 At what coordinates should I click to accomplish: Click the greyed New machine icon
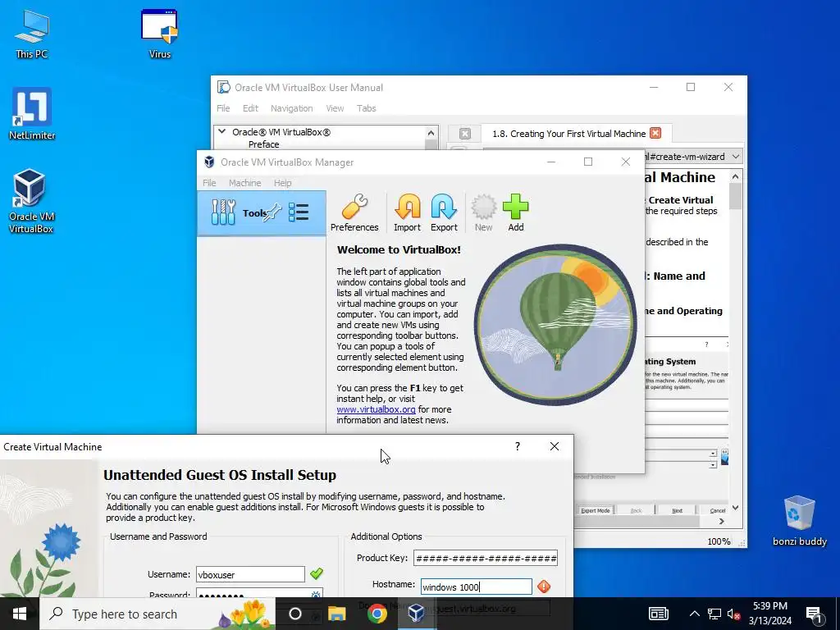click(x=483, y=212)
